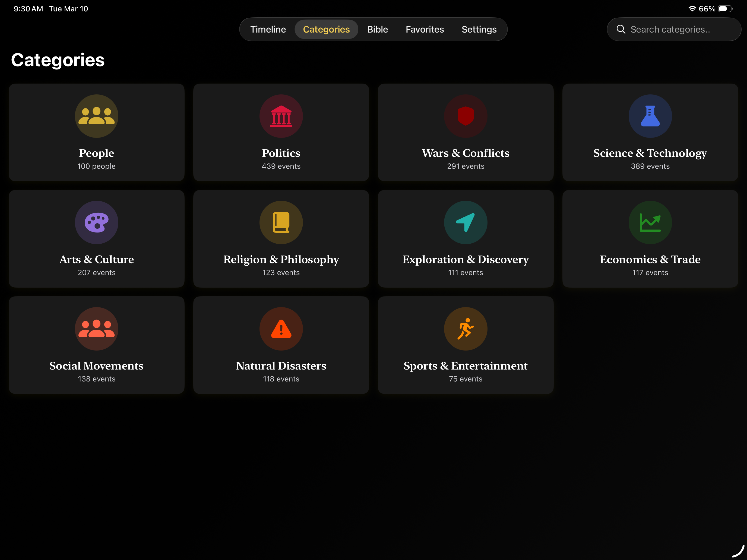The width and height of the screenshot is (747, 560).
Task: Focus the Search categories input field
Action: pos(674,29)
